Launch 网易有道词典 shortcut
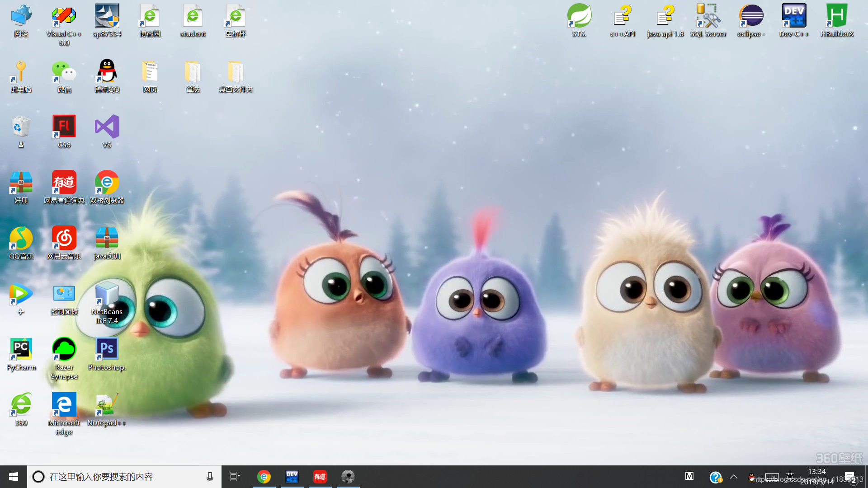 click(x=64, y=188)
